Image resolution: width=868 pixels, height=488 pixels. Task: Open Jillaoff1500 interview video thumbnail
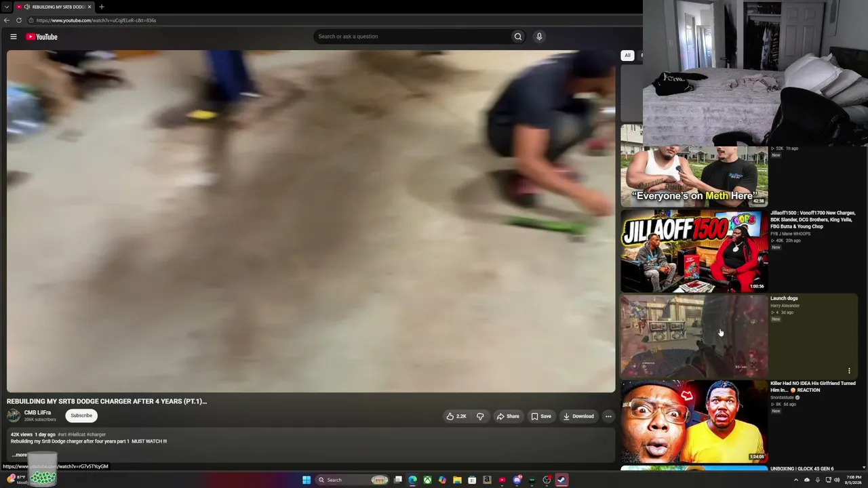point(694,250)
